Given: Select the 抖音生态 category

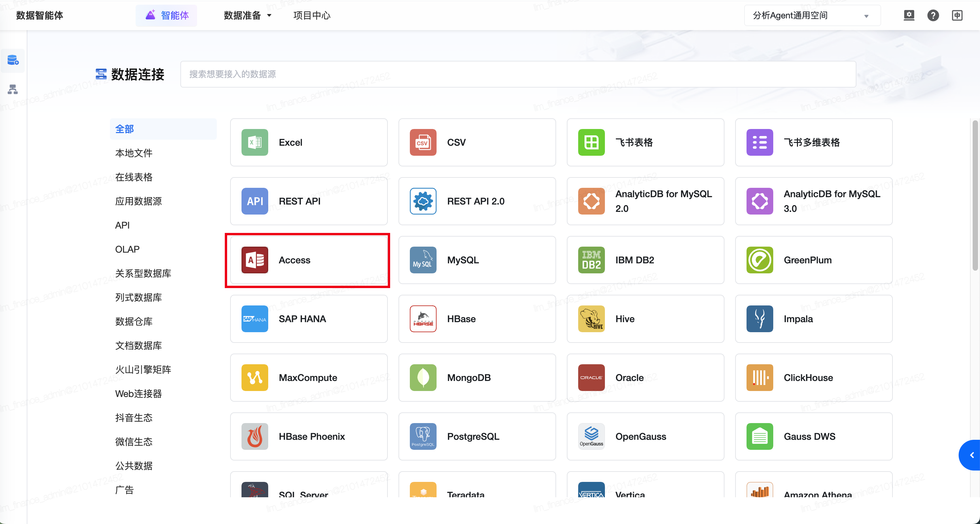Looking at the screenshot, I should tap(134, 418).
